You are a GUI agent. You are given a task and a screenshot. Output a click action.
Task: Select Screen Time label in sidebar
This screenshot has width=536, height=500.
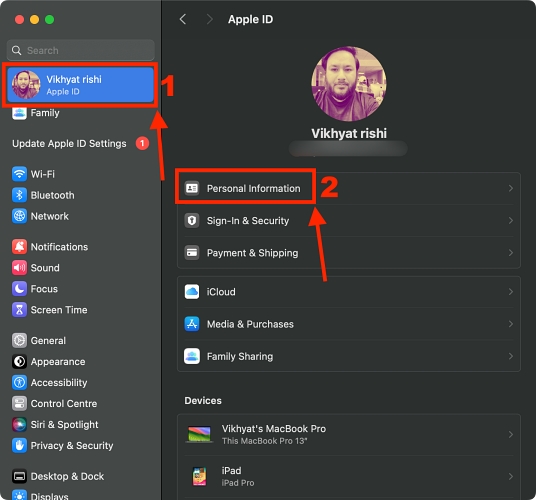click(x=59, y=310)
